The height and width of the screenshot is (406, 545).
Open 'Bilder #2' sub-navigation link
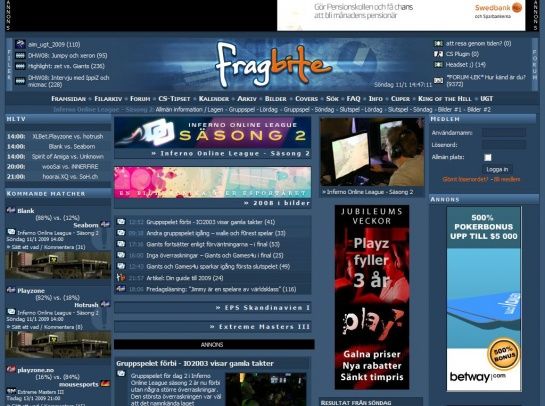pos(479,109)
